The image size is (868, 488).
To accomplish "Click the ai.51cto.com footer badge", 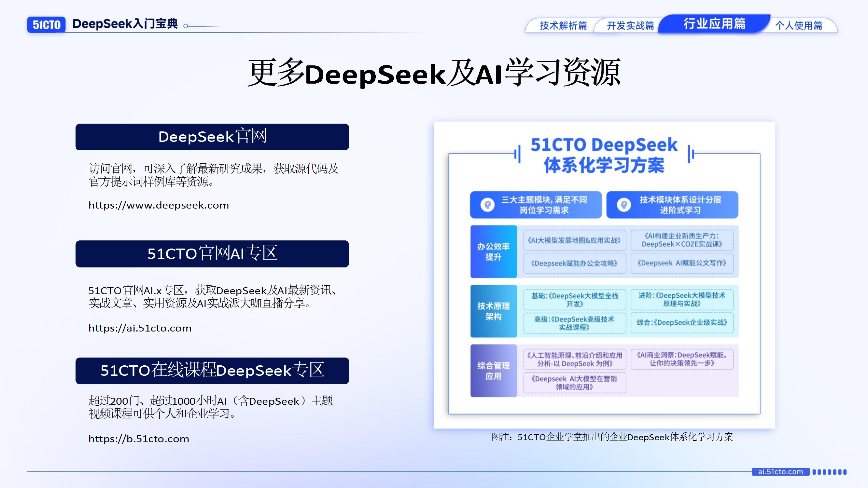I will [x=780, y=472].
